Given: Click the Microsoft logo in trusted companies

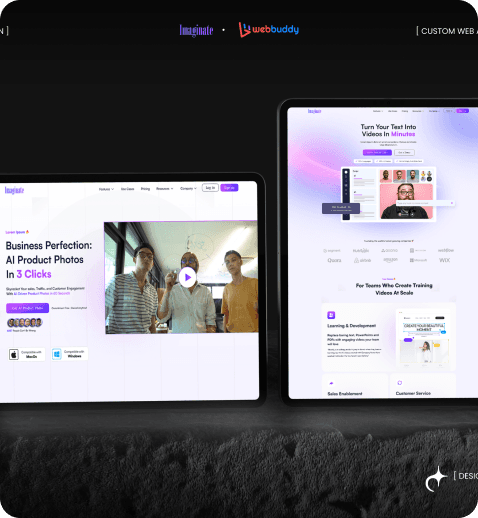Looking at the screenshot, I should click(418, 260).
